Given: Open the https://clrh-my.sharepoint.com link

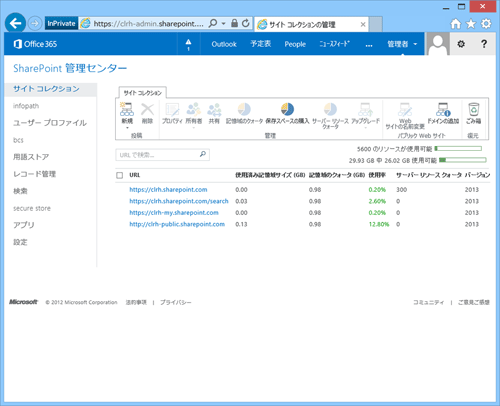Looking at the screenshot, I should [174, 213].
